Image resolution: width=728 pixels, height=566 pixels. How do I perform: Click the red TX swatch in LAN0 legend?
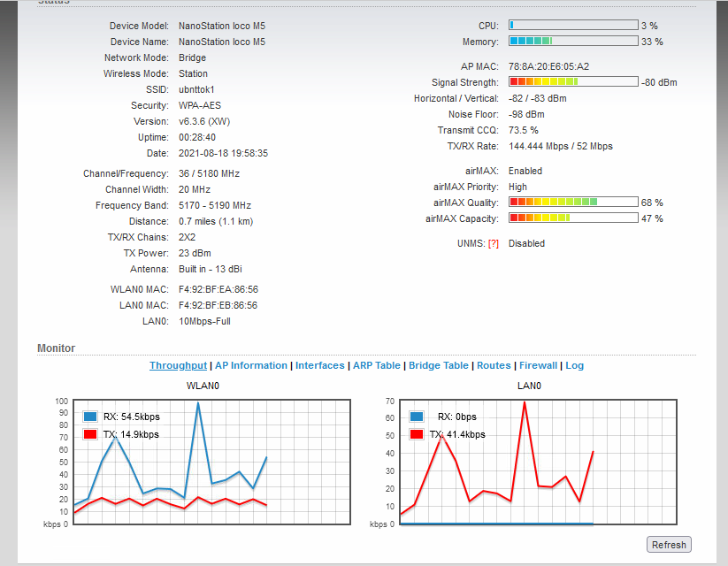click(417, 434)
